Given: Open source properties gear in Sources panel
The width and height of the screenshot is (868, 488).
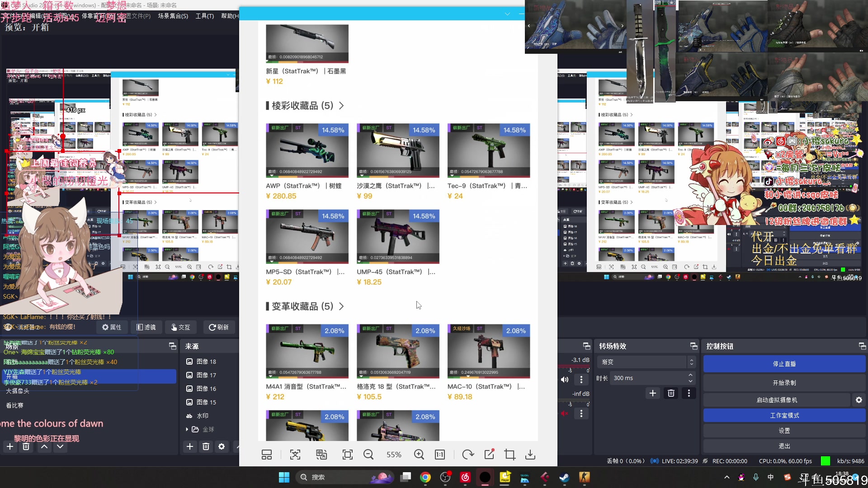Looking at the screenshot, I should point(222,446).
